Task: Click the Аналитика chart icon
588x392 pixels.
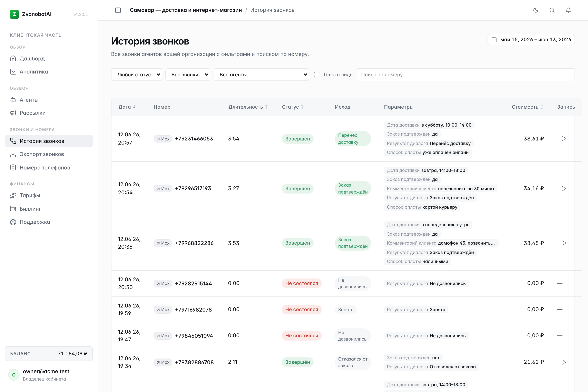Action: click(x=13, y=72)
